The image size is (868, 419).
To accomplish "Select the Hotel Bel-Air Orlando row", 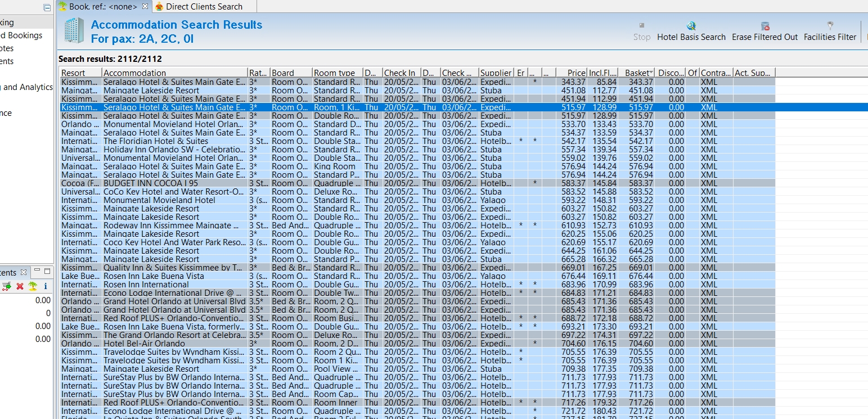I will point(417,343).
